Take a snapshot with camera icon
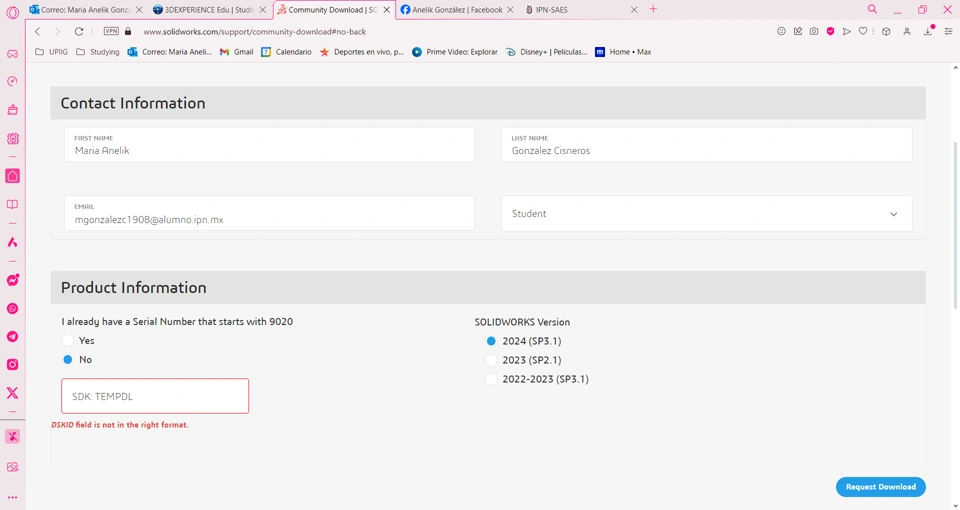960x510 pixels. (x=814, y=31)
